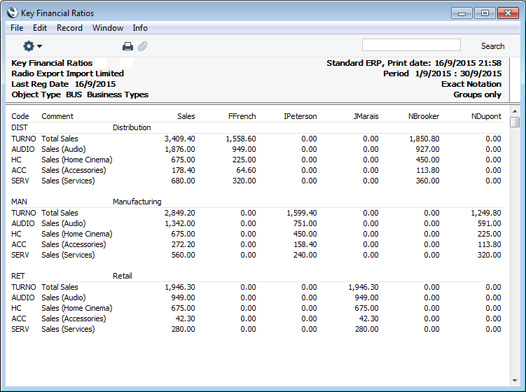Click Manufacturing audio sales 1,342.00
This screenshot has width=526, height=392.
(180, 223)
